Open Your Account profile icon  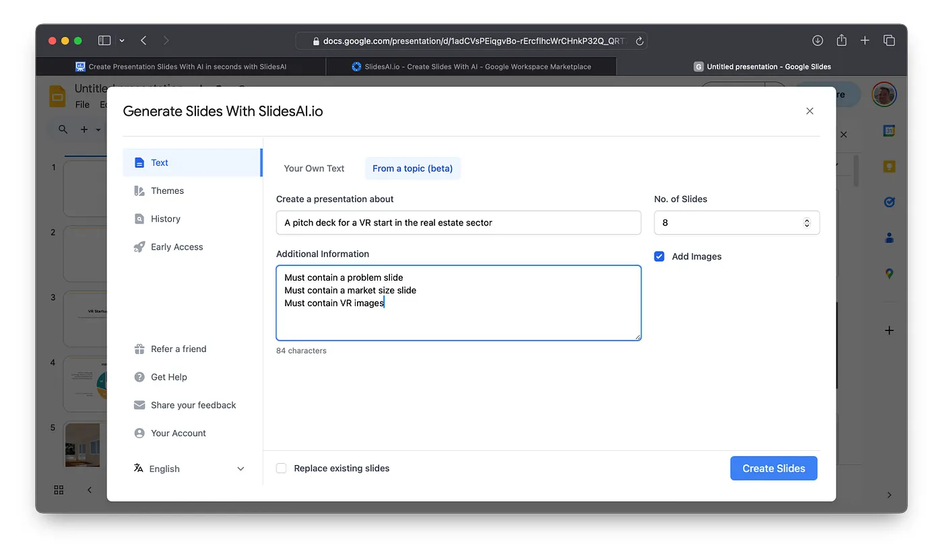coord(139,433)
